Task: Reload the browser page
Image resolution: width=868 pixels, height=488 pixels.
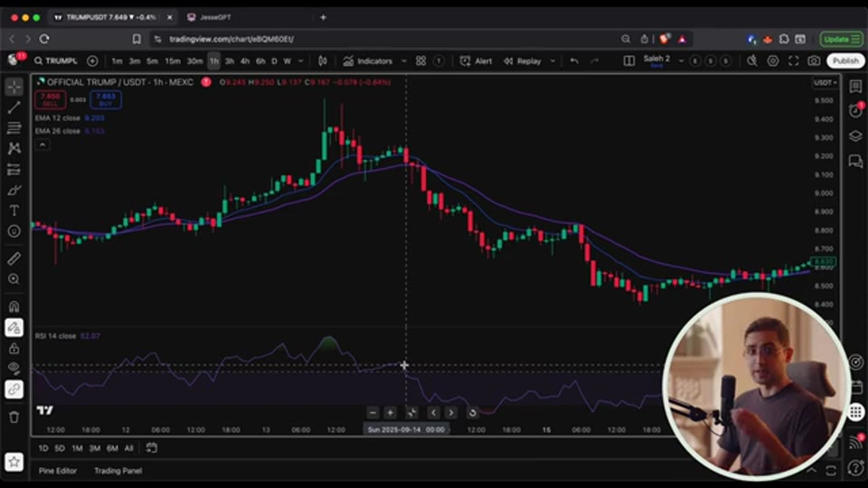Action: tap(44, 39)
